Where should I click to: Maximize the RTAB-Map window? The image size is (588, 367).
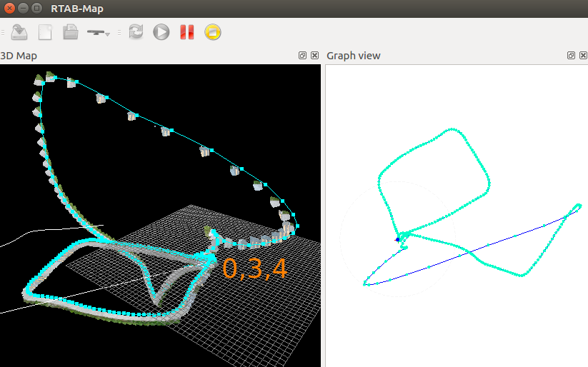pyautogui.click(x=36, y=8)
